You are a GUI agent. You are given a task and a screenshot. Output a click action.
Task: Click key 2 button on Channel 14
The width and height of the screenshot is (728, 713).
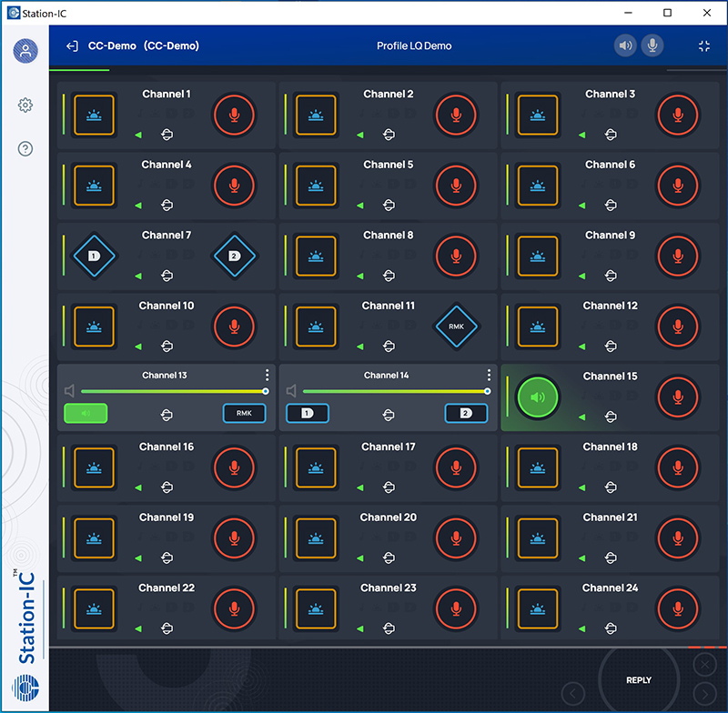tap(466, 413)
